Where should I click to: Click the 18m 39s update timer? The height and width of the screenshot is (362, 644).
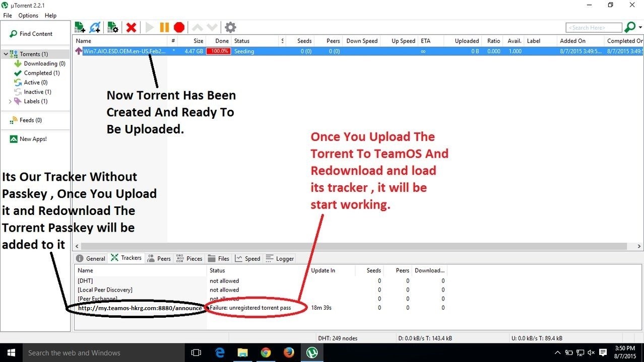point(321,308)
